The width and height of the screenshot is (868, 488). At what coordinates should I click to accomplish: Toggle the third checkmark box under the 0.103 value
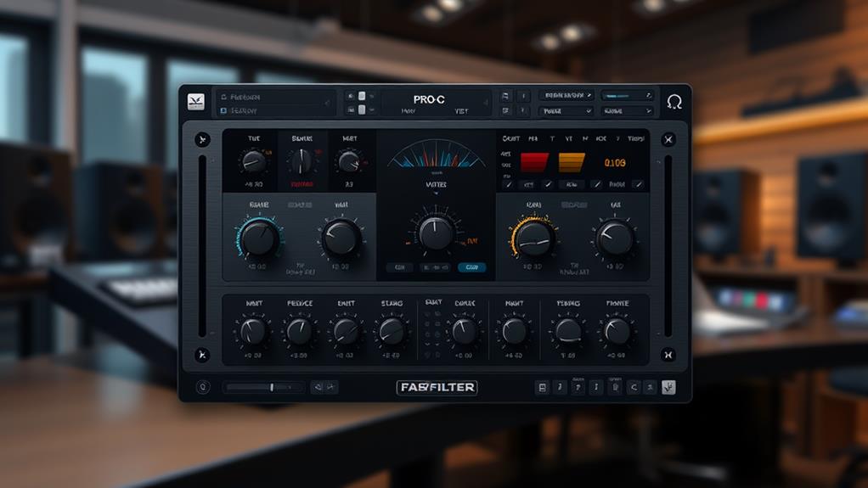(597, 184)
